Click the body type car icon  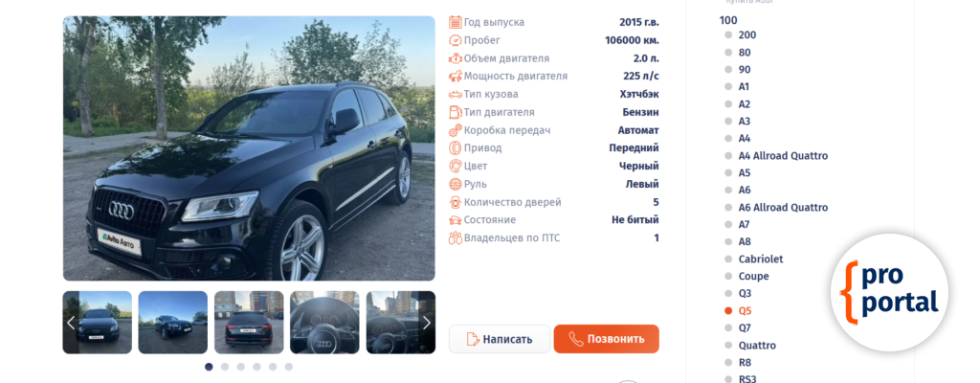click(x=455, y=95)
